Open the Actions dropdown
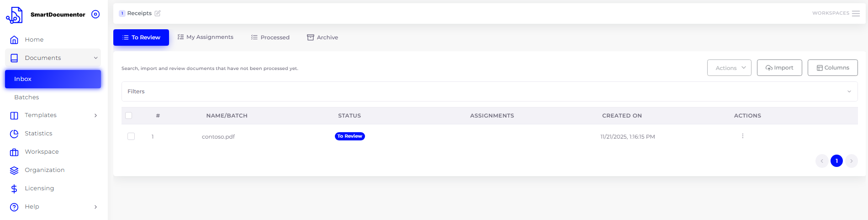This screenshot has width=868, height=220. [x=729, y=68]
